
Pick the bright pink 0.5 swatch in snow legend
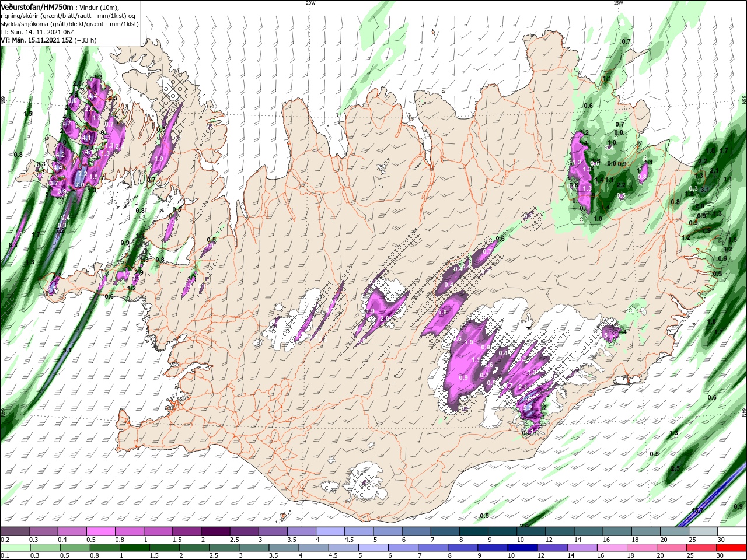click(x=100, y=531)
